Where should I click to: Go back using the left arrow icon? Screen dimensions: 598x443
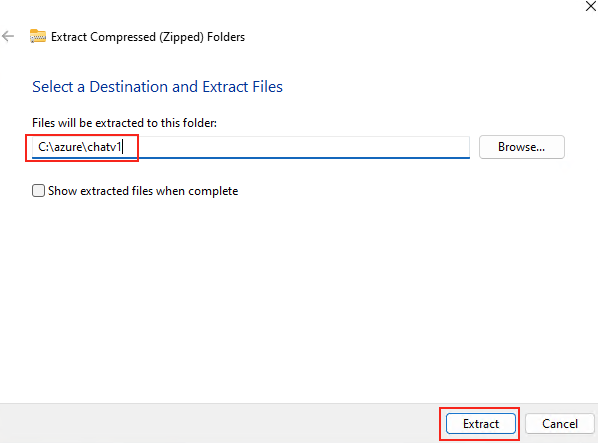point(8,37)
